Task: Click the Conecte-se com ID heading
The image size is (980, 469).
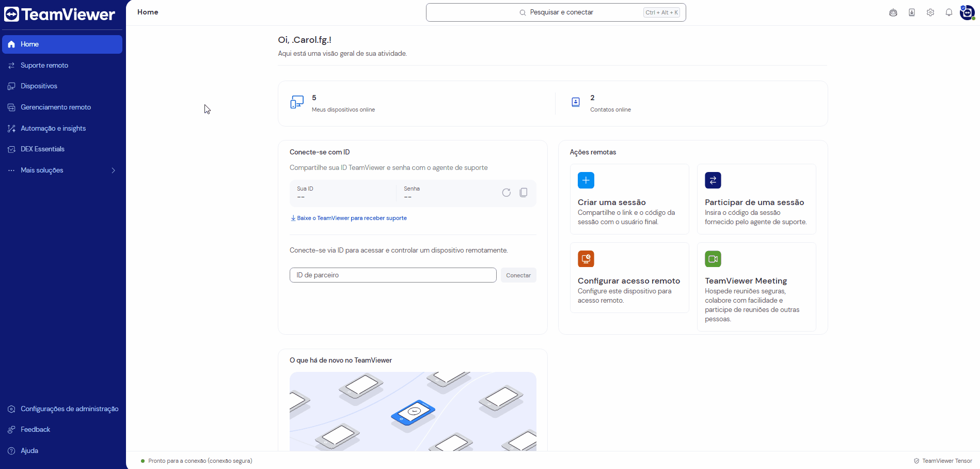Action: pos(320,152)
